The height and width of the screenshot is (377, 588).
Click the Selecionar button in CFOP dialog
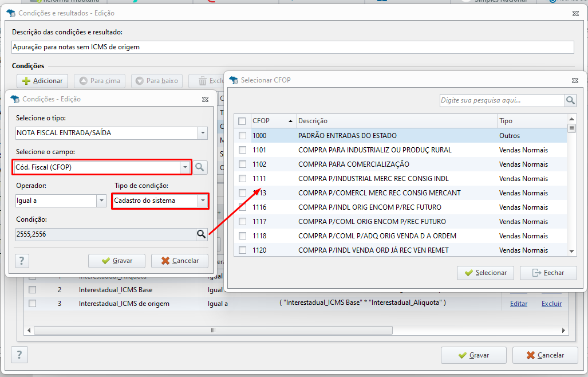[x=486, y=273]
